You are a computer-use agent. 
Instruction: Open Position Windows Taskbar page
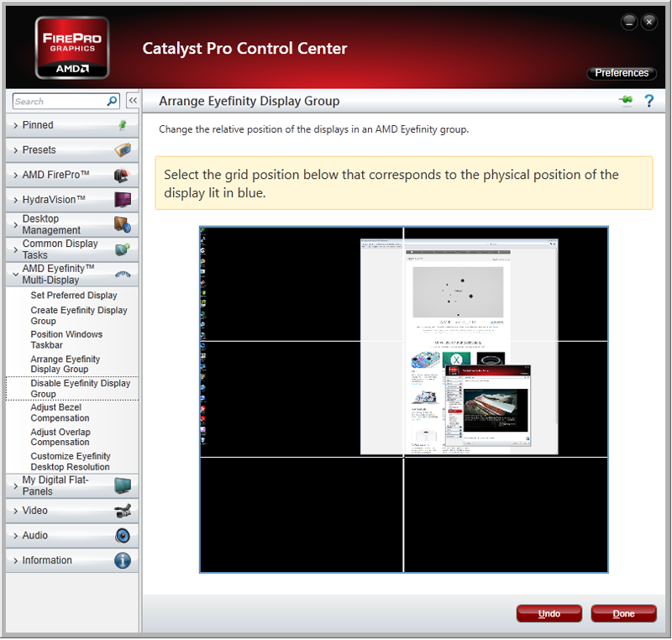[x=66, y=339]
